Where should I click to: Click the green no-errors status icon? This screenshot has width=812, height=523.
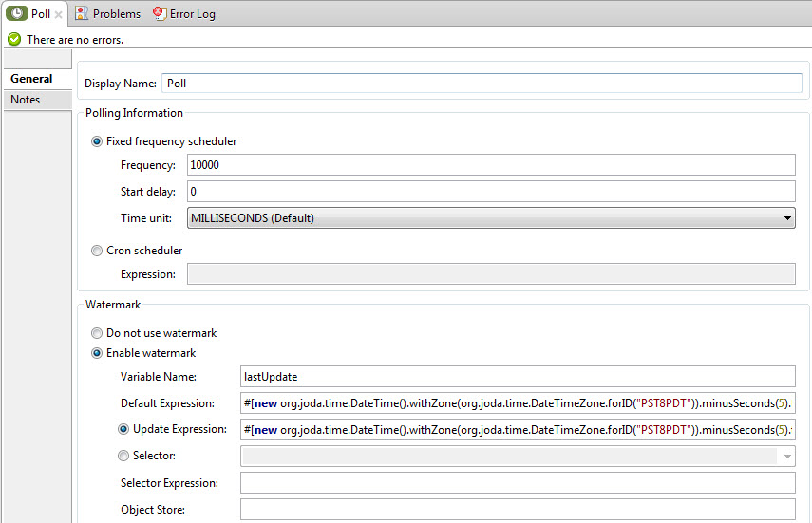point(13,40)
